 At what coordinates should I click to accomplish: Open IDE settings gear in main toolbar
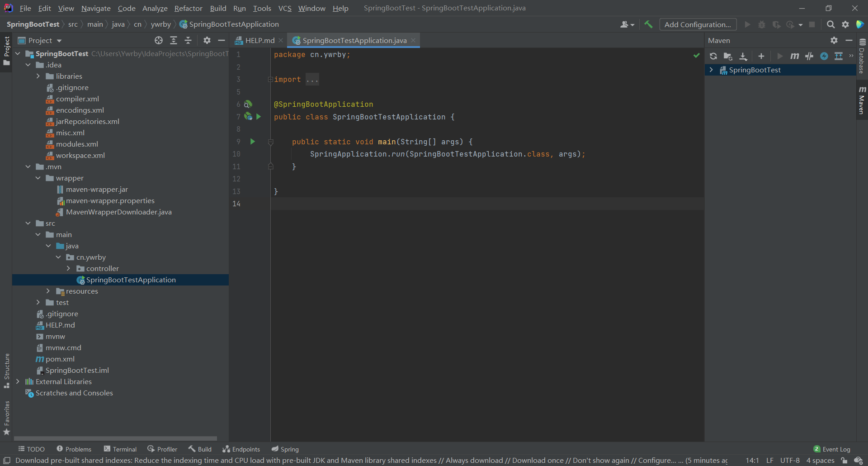coord(845,24)
